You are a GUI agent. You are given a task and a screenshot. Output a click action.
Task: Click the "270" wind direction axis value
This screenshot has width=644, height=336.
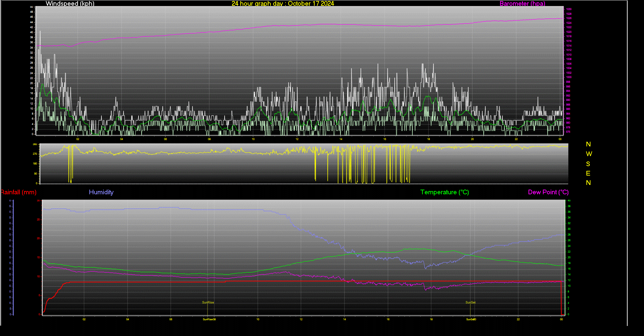(35, 154)
